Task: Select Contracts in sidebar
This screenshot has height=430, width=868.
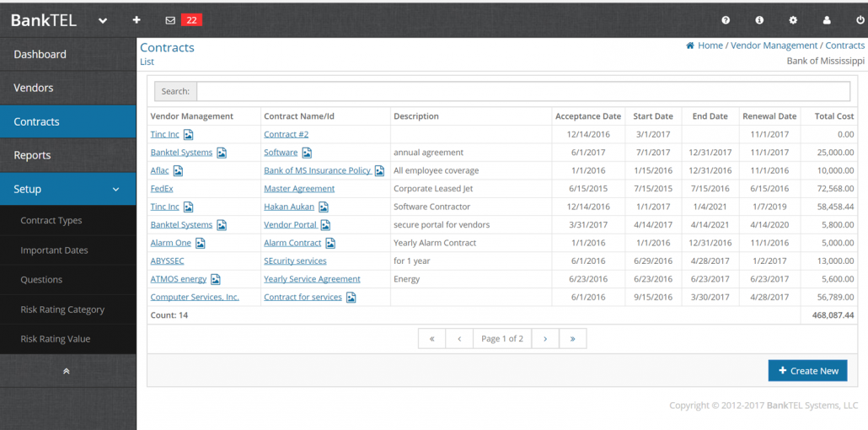Action: (x=67, y=121)
